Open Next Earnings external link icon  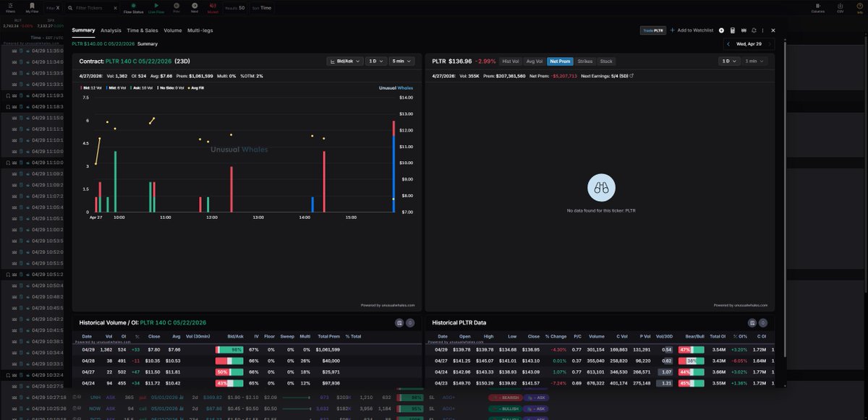632,75
